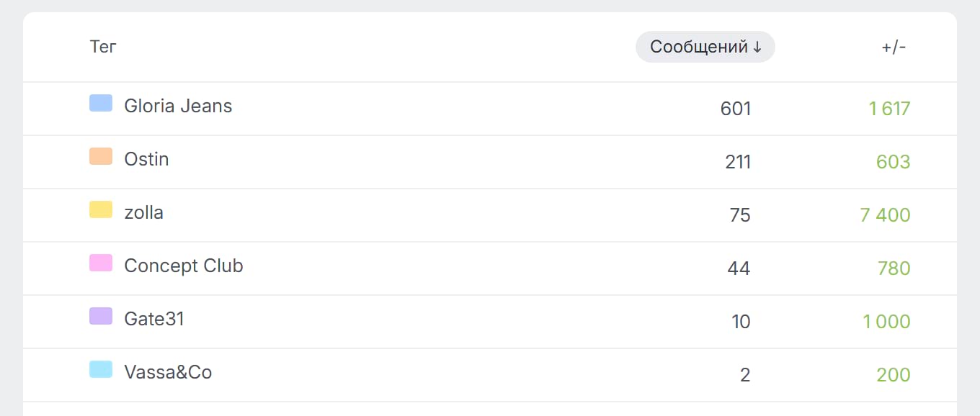This screenshot has height=416, width=980.
Task: Click the 7 400 change value
Action: (x=885, y=215)
